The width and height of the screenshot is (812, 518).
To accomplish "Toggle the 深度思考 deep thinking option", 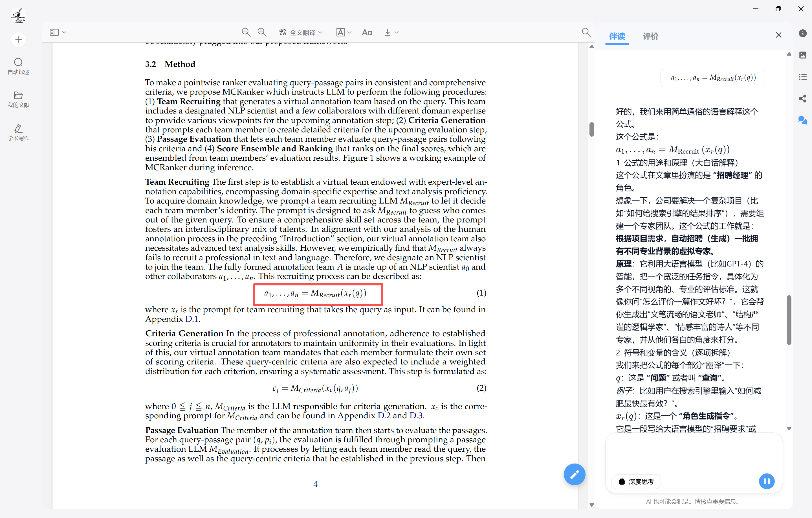I will [x=636, y=482].
